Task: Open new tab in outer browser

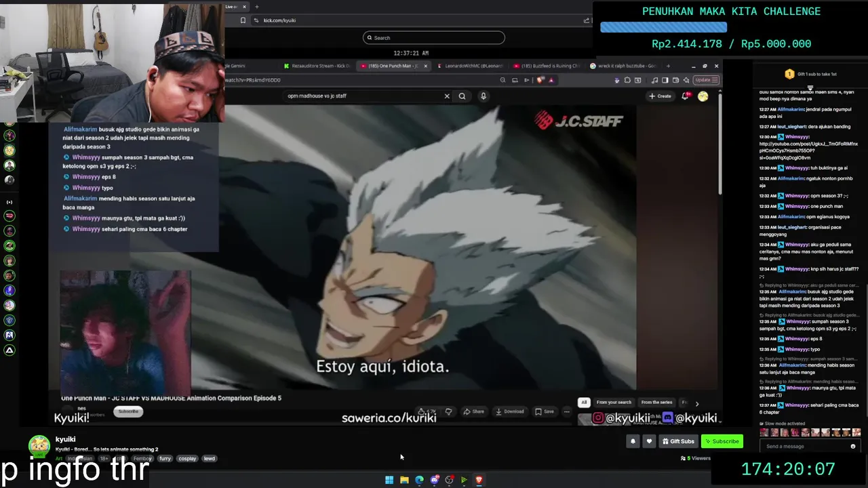Action: pyautogui.click(x=256, y=7)
